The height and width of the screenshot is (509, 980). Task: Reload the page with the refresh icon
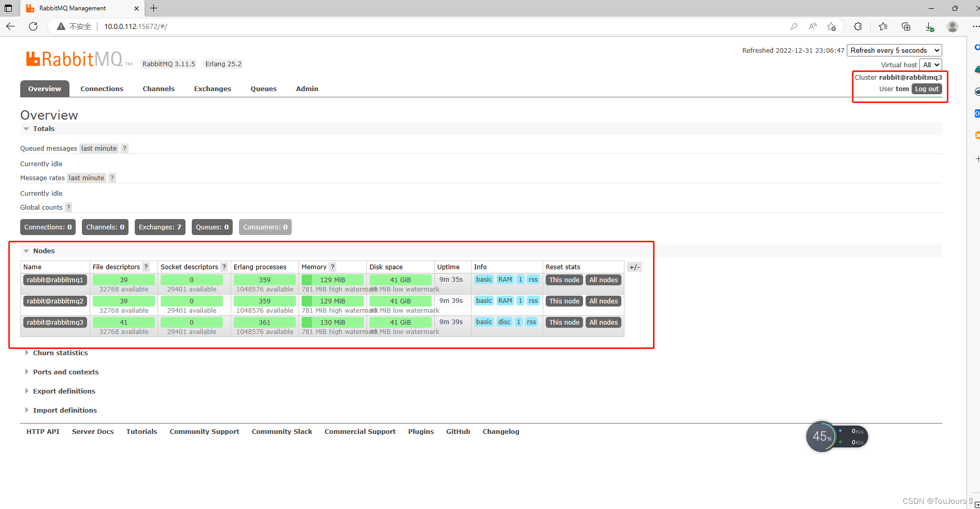pyautogui.click(x=33, y=26)
